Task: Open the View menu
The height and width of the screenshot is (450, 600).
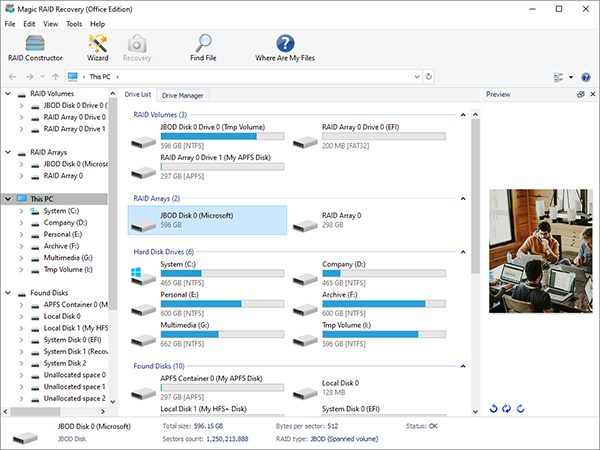Action: pos(51,24)
